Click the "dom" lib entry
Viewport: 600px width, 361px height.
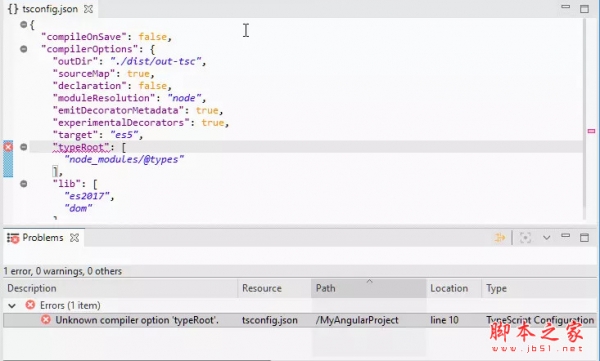(78, 208)
